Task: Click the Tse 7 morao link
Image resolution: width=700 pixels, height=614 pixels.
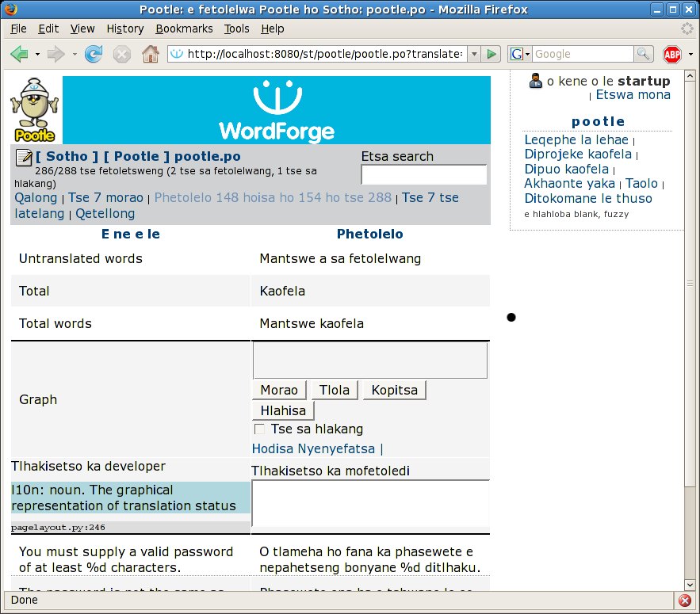Action: pyautogui.click(x=105, y=198)
